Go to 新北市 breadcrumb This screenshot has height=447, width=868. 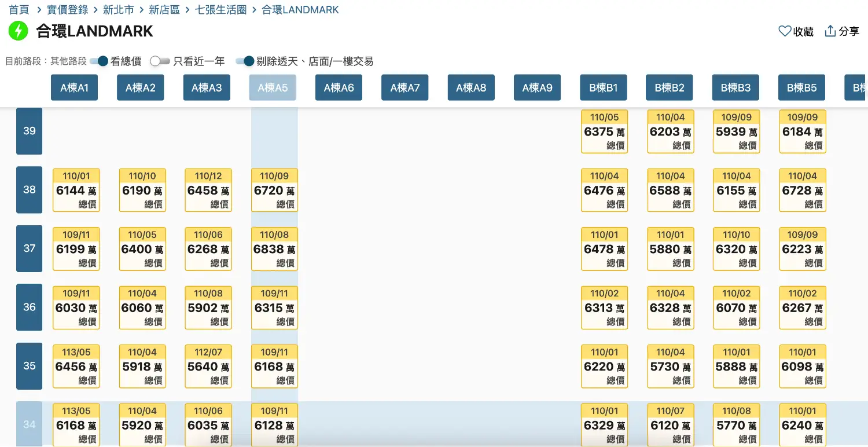pos(118,10)
